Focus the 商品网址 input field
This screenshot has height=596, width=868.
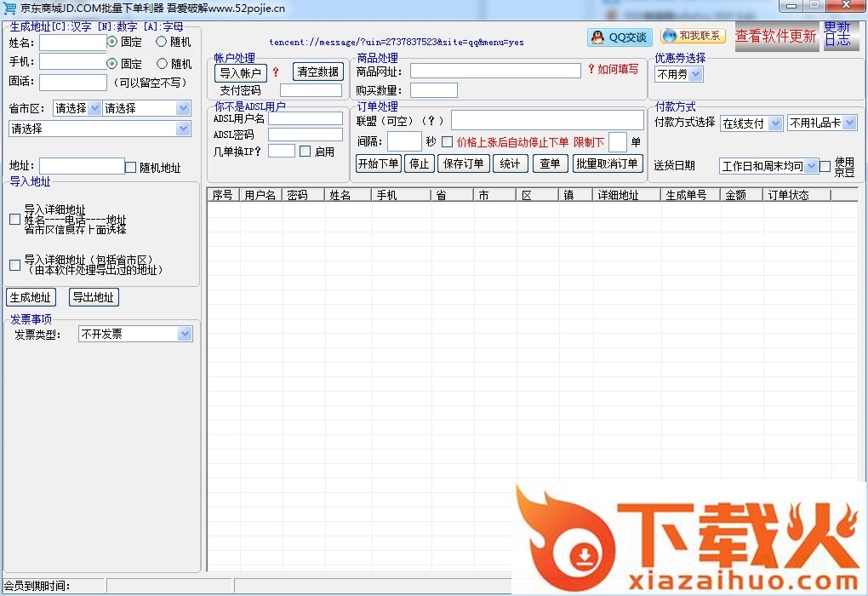point(495,71)
